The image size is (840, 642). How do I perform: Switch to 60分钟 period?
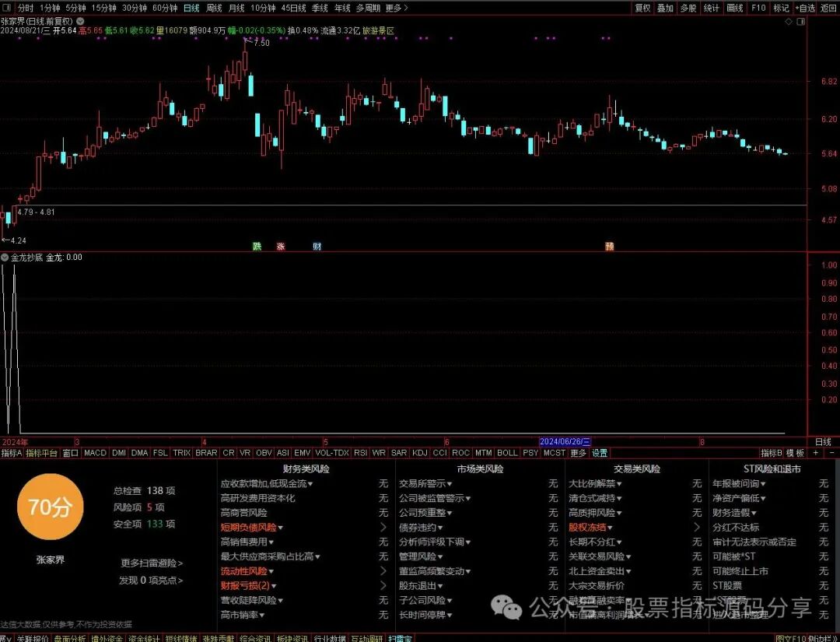[164, 8]
